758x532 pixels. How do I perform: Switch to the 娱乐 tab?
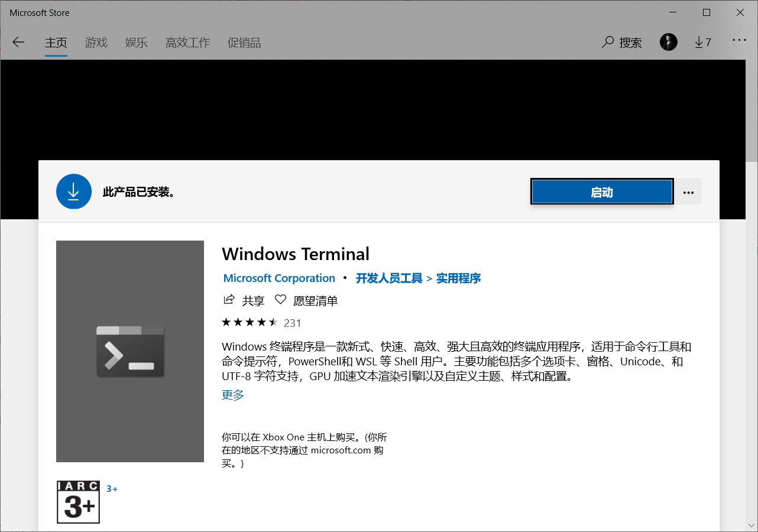coord(137,43)
